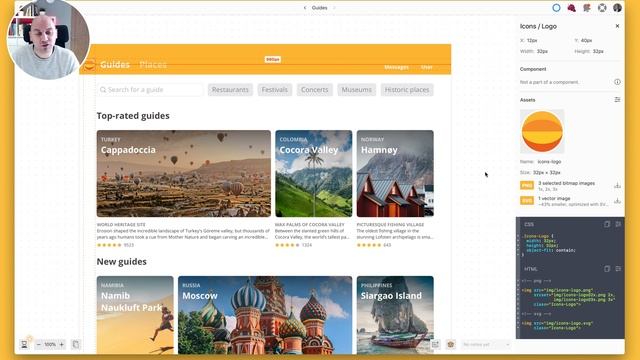Click the orange face icon at bottom

451,344
